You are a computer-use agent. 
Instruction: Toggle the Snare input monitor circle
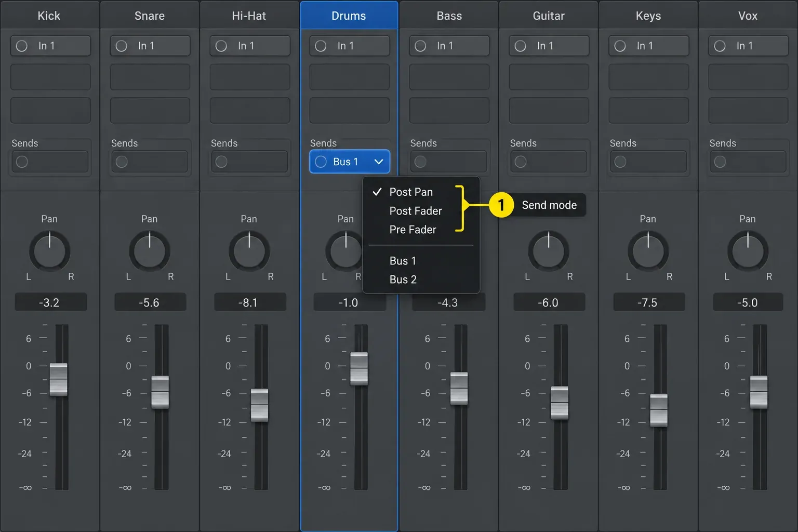[x=122, y=46]
